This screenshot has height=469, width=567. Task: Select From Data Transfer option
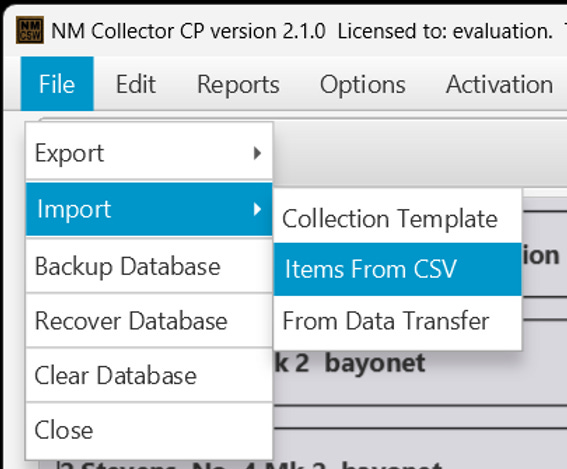pos(398,321)
